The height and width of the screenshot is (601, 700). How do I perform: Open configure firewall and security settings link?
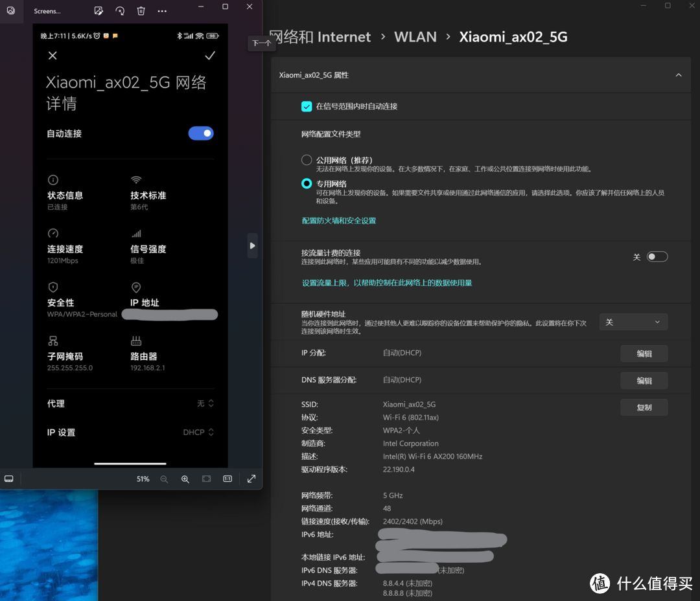click(339, 220)
